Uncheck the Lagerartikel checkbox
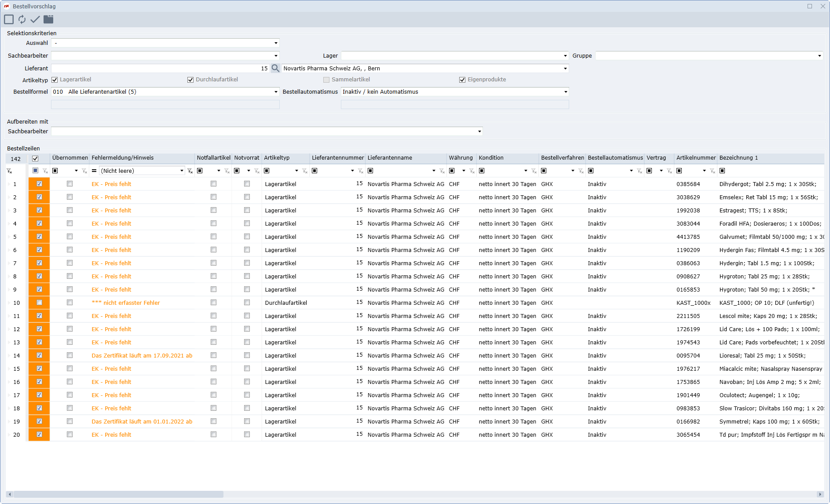Screen dimensions: 830x504 tap(55, 80)
